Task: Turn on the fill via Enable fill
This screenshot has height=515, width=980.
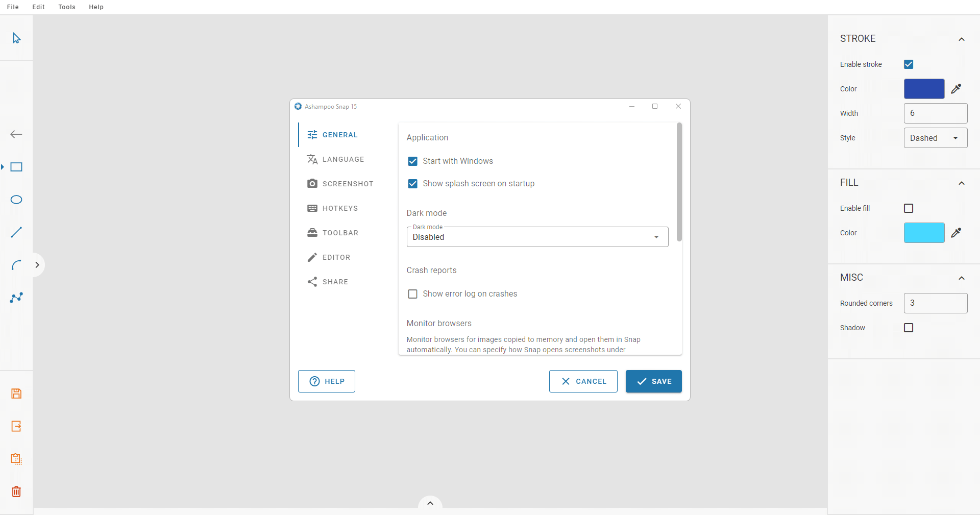Action: pos(909,208)
